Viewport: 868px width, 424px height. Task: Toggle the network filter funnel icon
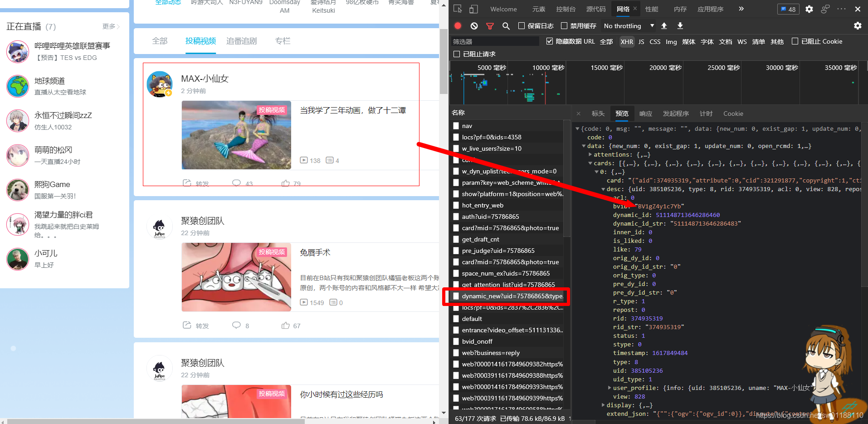(490, 26)
